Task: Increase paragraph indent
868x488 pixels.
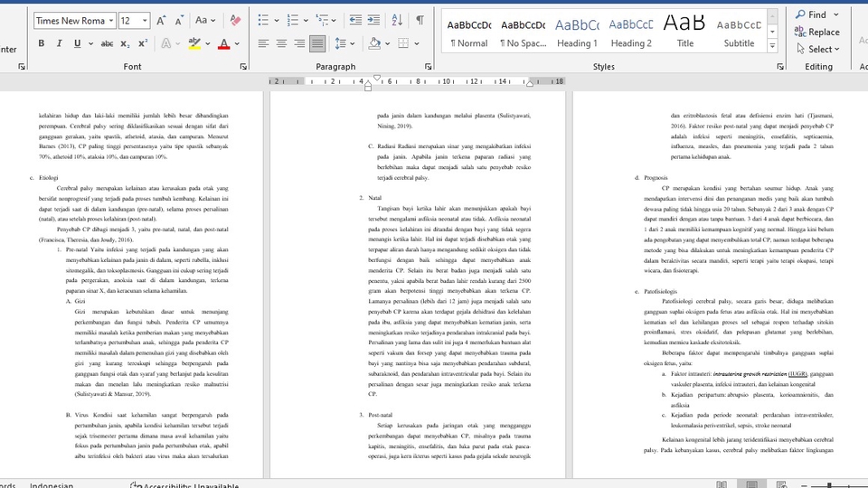Action: point(373,21)
